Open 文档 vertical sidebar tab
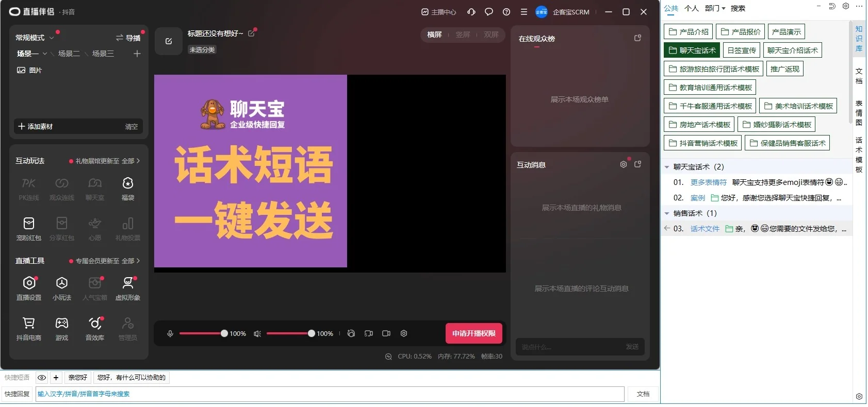Viewport: 868px width, 407px height. coord(859,76)
